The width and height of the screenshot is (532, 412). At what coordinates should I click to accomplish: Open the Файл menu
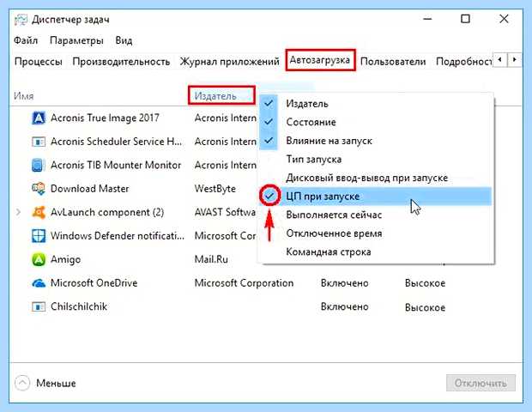[x=26, y=40]
